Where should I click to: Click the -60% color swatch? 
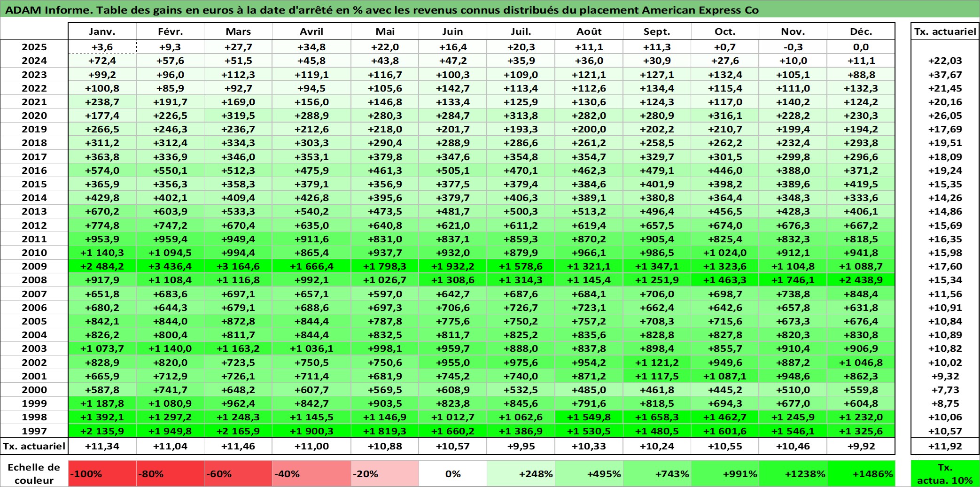(238, 473)
